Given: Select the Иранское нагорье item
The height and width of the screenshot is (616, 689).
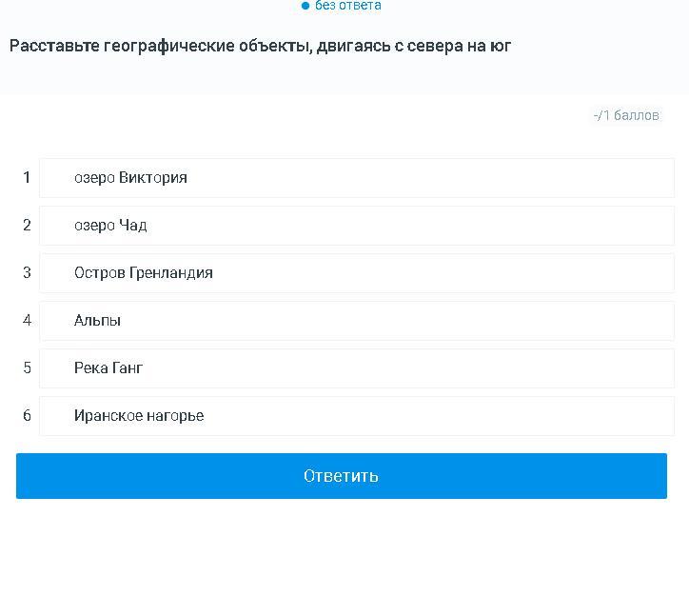Looking at the screenshot, I should [x=357, y=416].
